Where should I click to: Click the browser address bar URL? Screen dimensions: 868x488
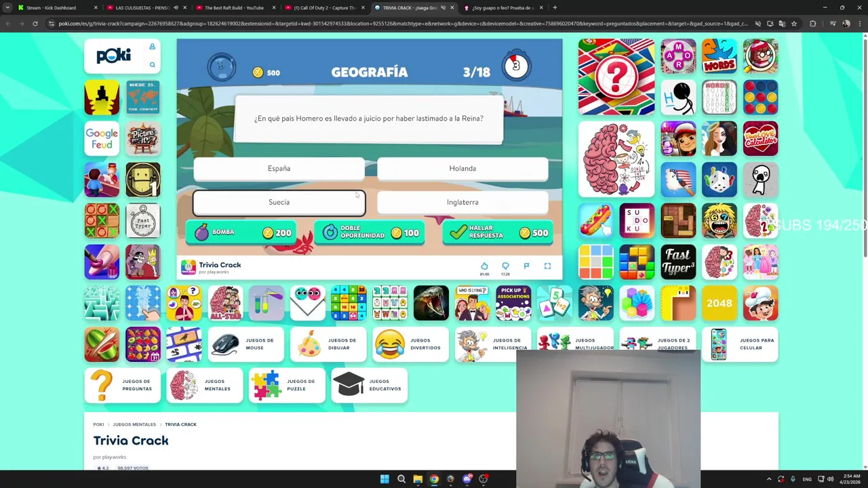(403, 24)
